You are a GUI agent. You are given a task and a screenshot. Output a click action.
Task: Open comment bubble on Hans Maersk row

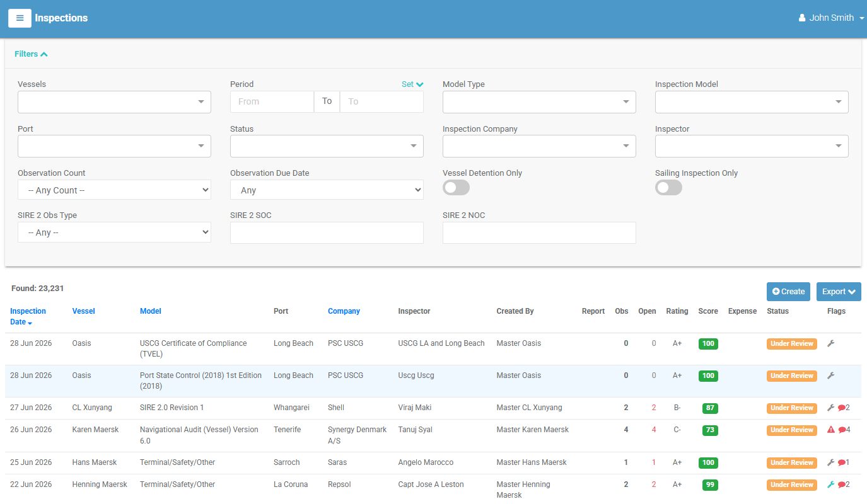click(x=842, y=463)
